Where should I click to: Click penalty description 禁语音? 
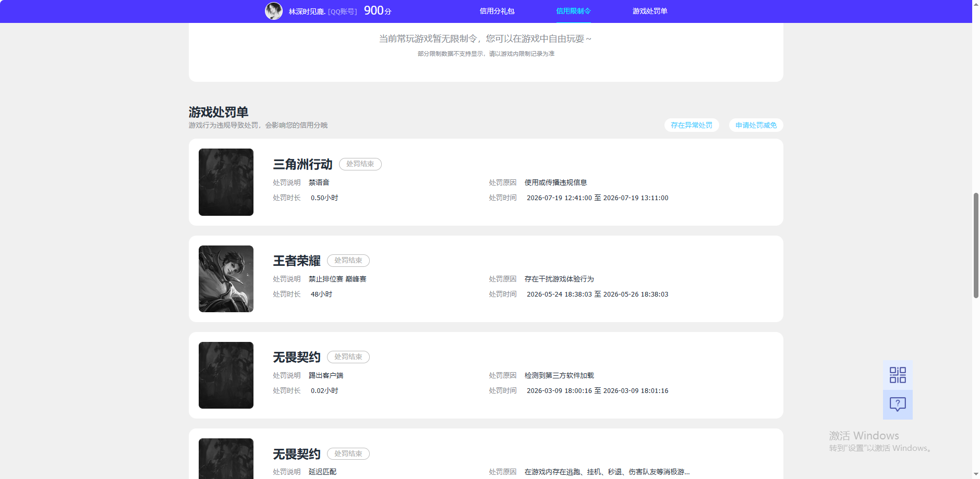click(x=319, y=182)
